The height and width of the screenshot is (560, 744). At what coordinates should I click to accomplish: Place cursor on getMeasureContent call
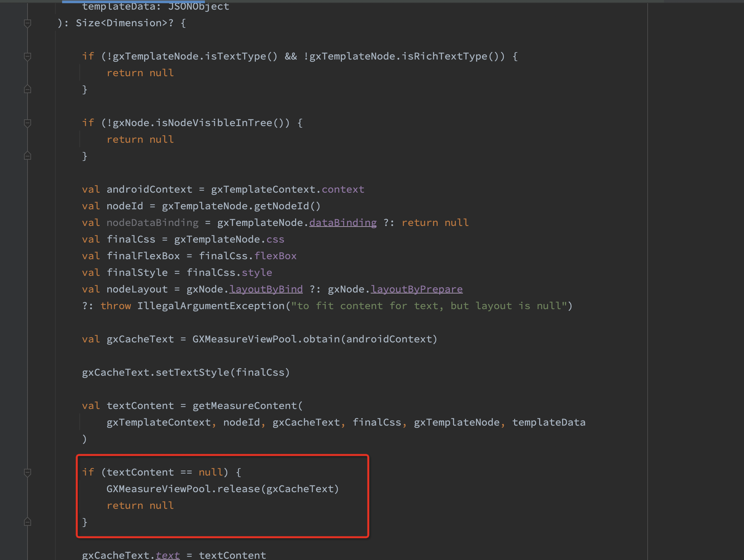[247, 405]
